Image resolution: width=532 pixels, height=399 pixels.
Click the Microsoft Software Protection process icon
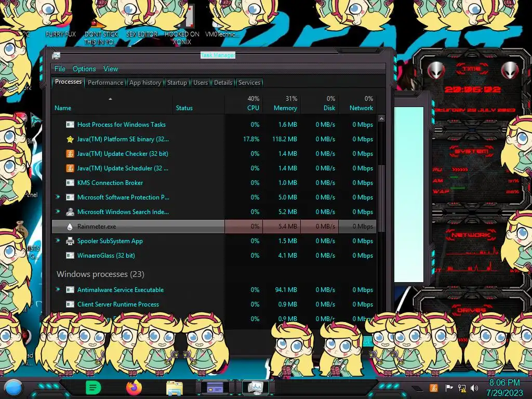(70, 197)
